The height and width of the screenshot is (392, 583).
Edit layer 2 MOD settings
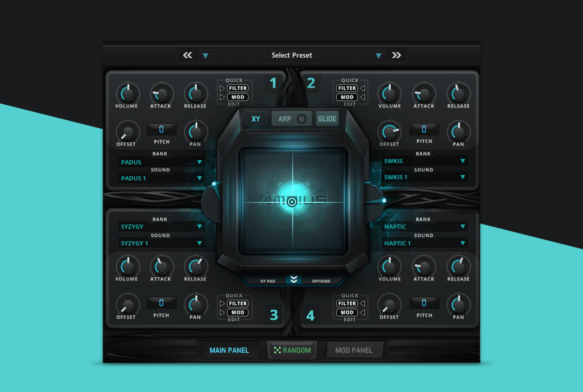click(347, 97)
